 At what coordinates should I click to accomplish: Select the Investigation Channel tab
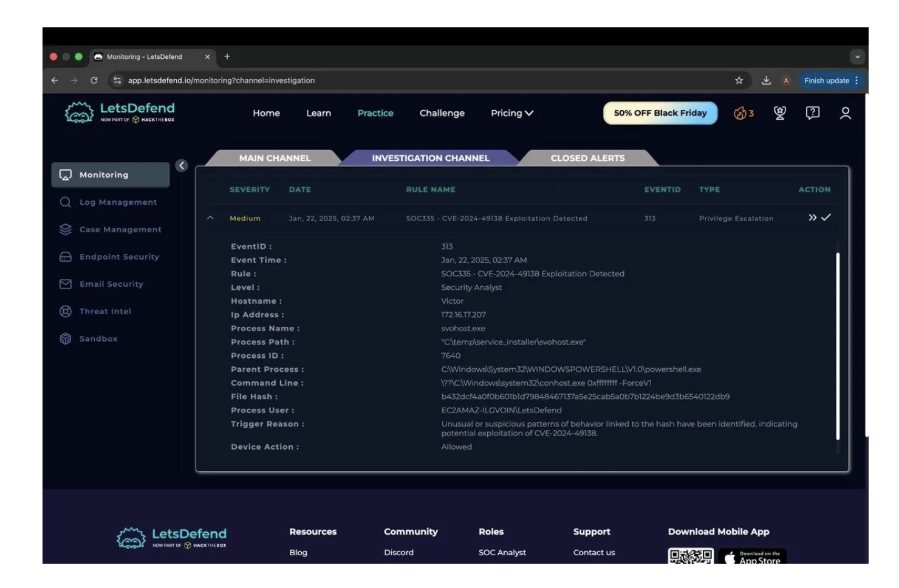[x=431, y=158]
